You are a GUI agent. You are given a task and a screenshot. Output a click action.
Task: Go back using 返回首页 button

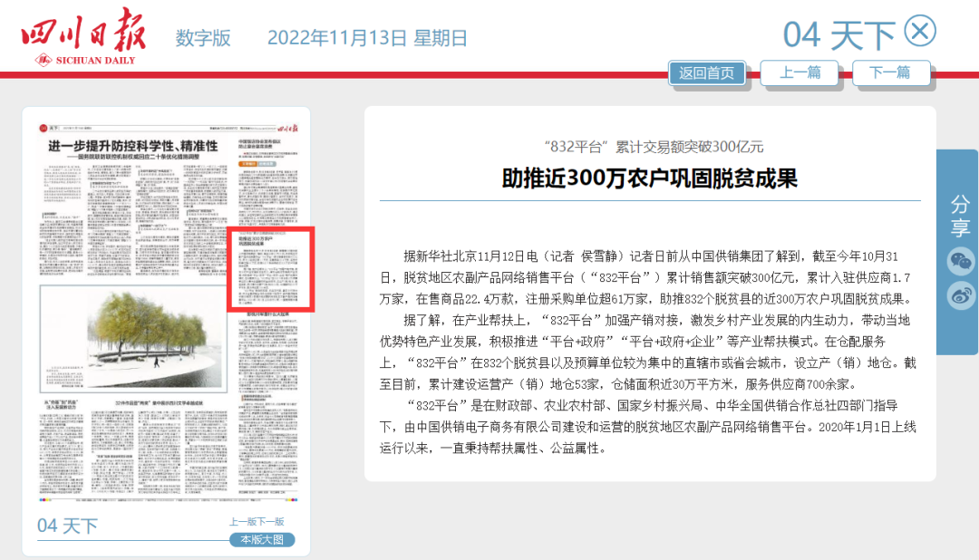(x=707, y=73)
